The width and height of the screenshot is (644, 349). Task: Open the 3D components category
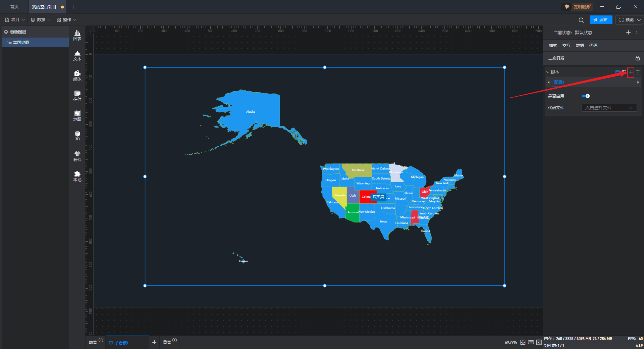click(77, 136)
